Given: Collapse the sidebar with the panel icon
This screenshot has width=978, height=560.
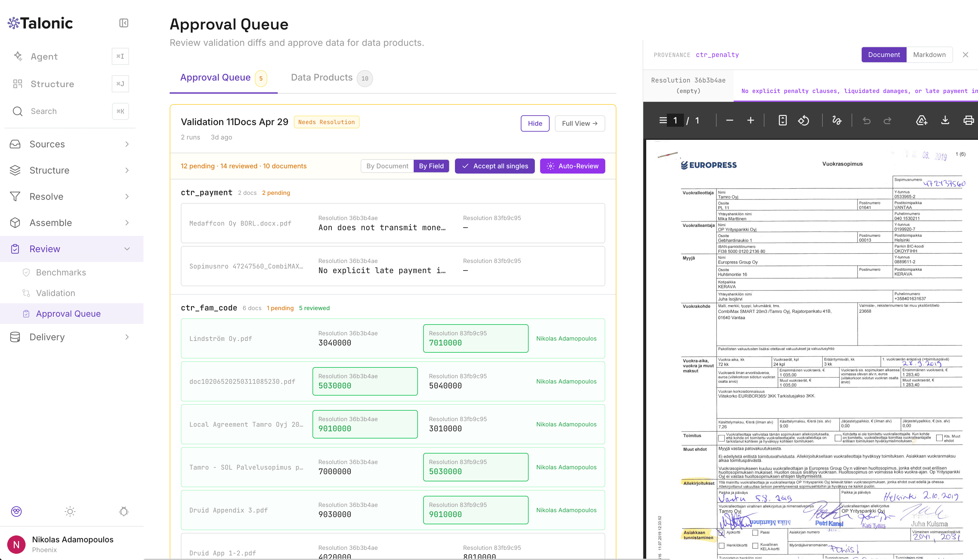Looking at the screenshot, I should tap(123, 23).
